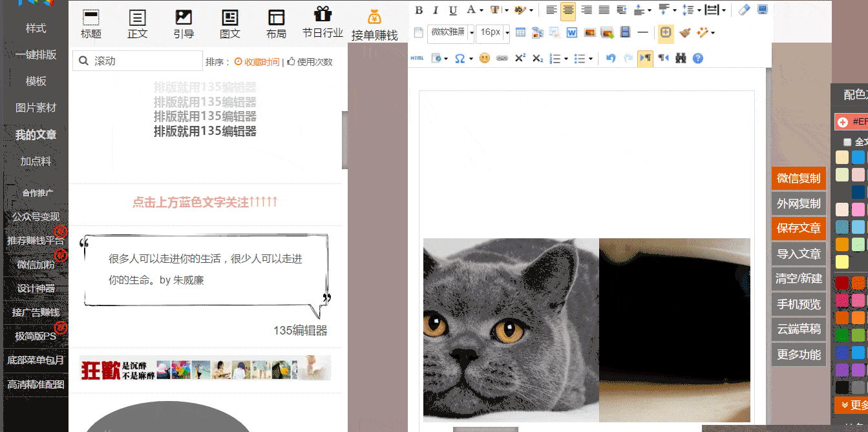868x432 pixels.
Task: Click the emoji smiley icon
Action: coord(484,58)
